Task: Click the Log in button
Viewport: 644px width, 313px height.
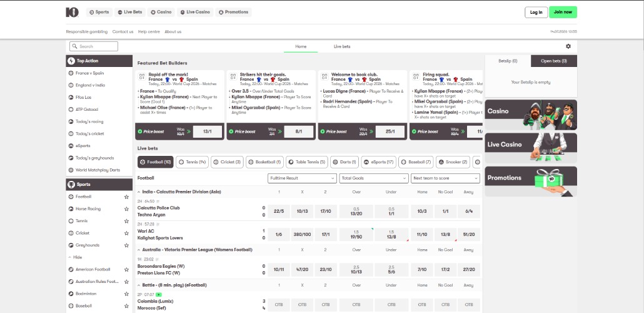Action: tap(536, 13)
